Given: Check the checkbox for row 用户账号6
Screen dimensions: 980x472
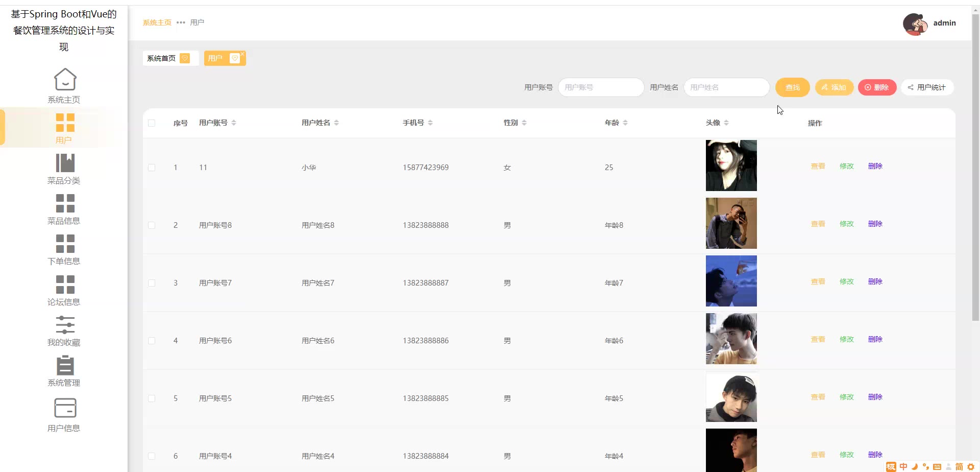Looking at the screenshot, I should (x=152, y=341).
